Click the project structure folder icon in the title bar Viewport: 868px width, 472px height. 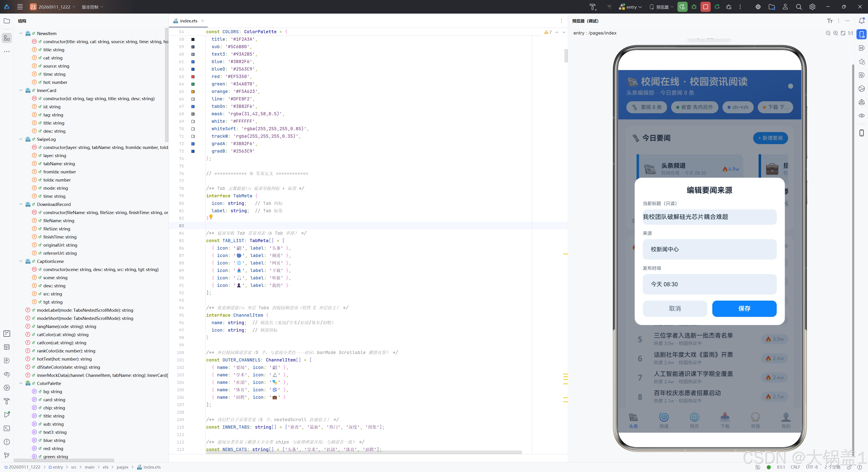tap(772, 7)
